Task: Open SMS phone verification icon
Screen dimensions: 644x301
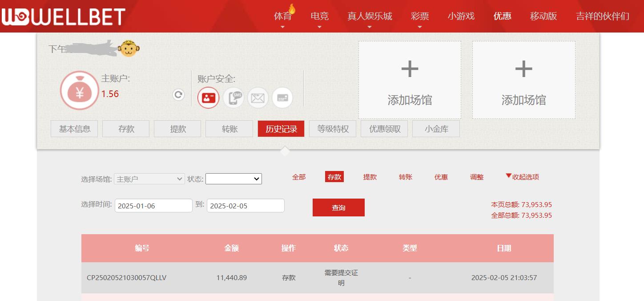Action: (x=233, y=98)
